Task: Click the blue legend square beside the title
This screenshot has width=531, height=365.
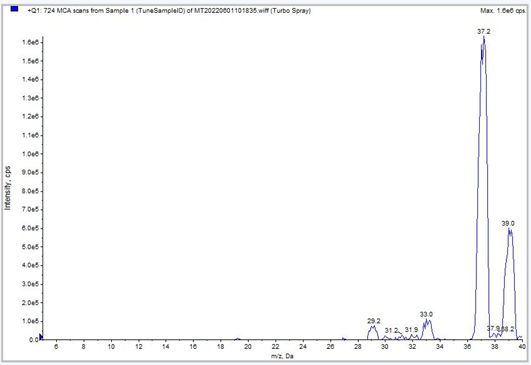Action: click(x=14, y=9)
